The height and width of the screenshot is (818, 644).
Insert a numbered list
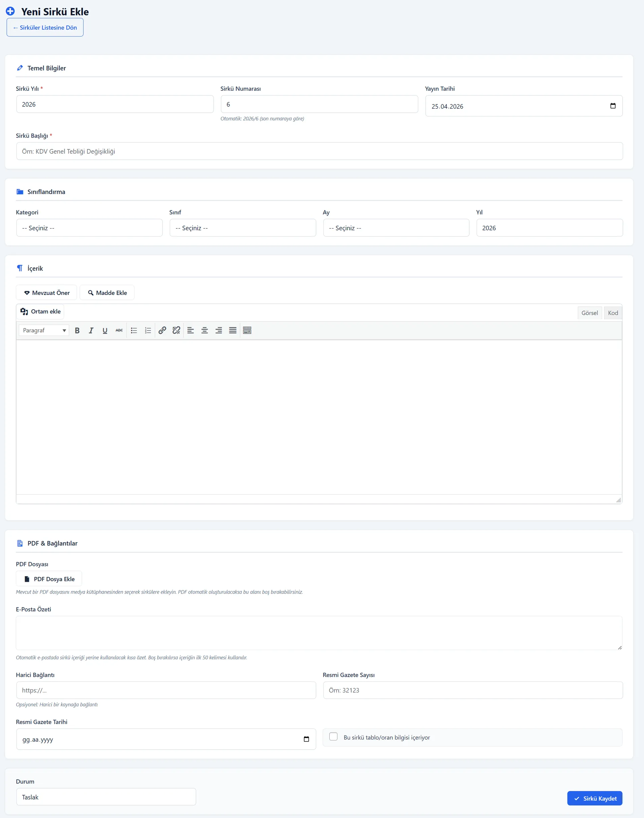(148, 330)
